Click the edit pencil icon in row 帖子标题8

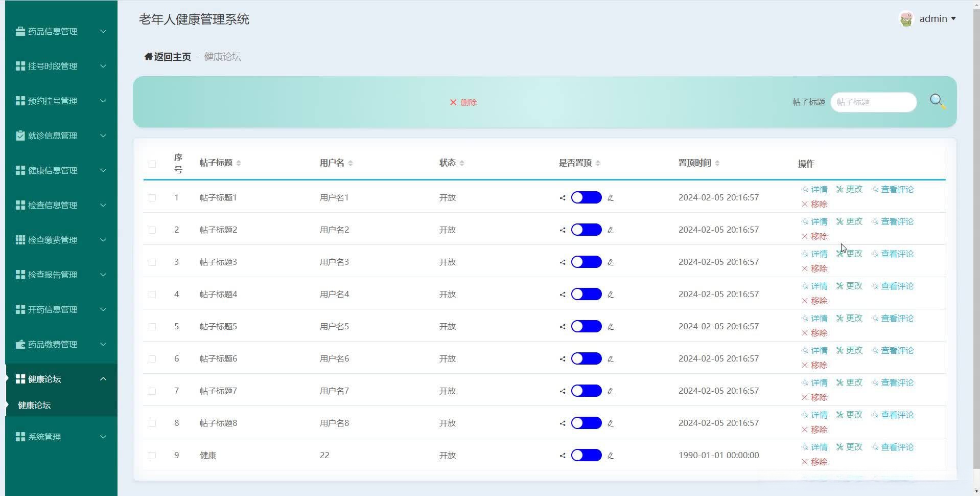pyautogui.click(x=610, y=423)
